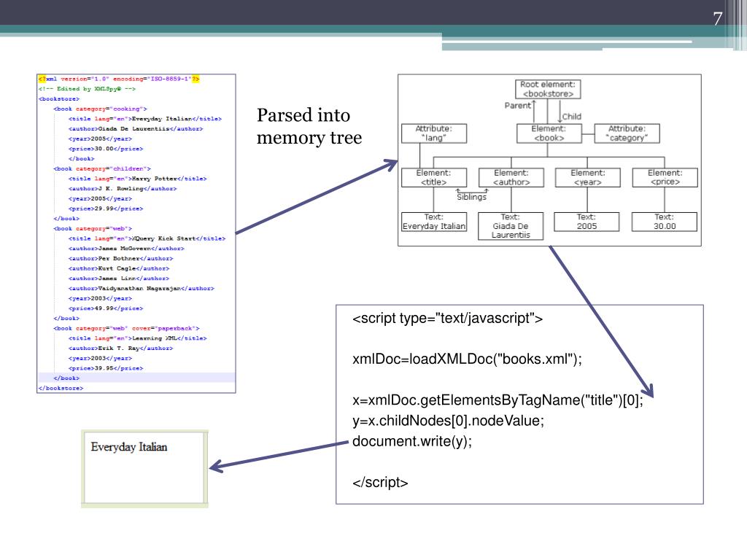This screenshot has width=747, height=560.
Task: Select the <book category="cooking"> line
Action: 100,109
